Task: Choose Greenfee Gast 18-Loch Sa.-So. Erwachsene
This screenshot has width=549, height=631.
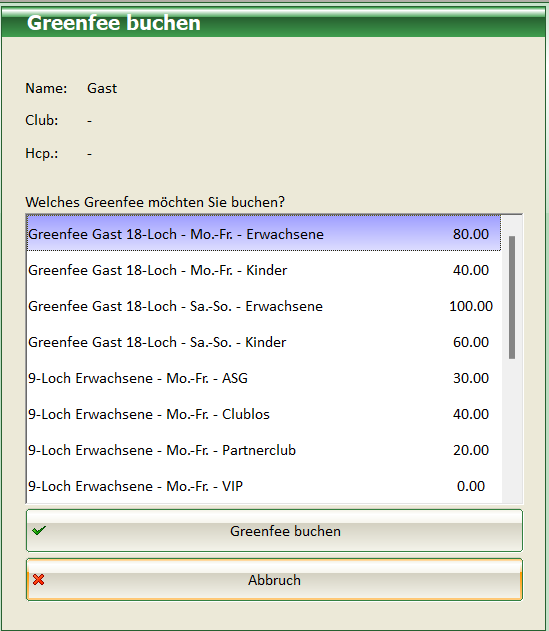Action: coord(264,306)
